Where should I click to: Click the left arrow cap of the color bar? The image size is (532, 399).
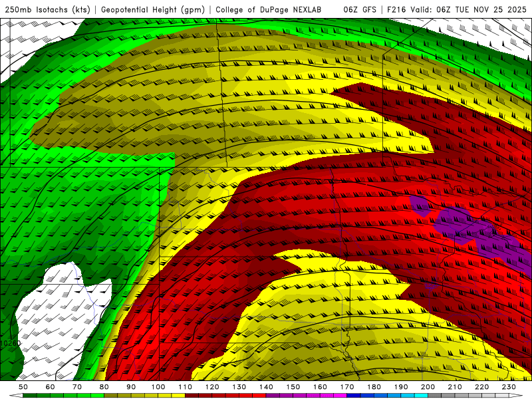[16, 395]
